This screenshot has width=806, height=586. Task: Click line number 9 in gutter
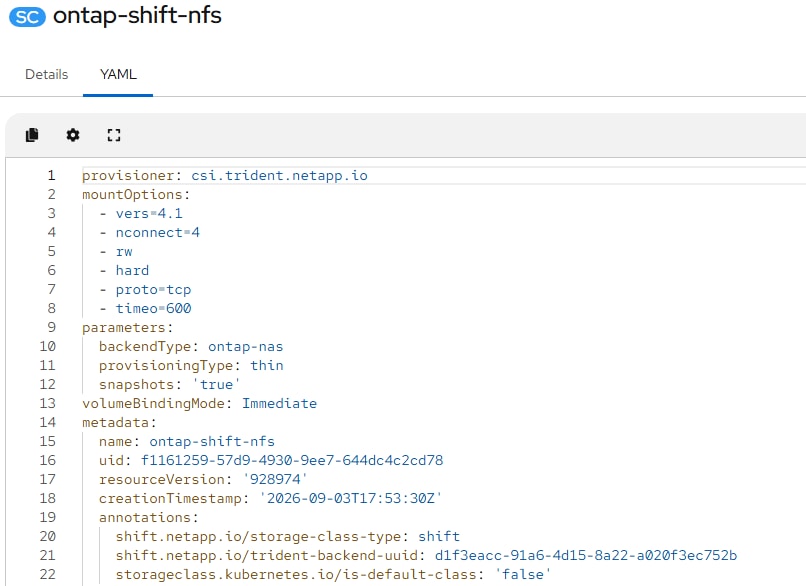click(x=51, y=328)
